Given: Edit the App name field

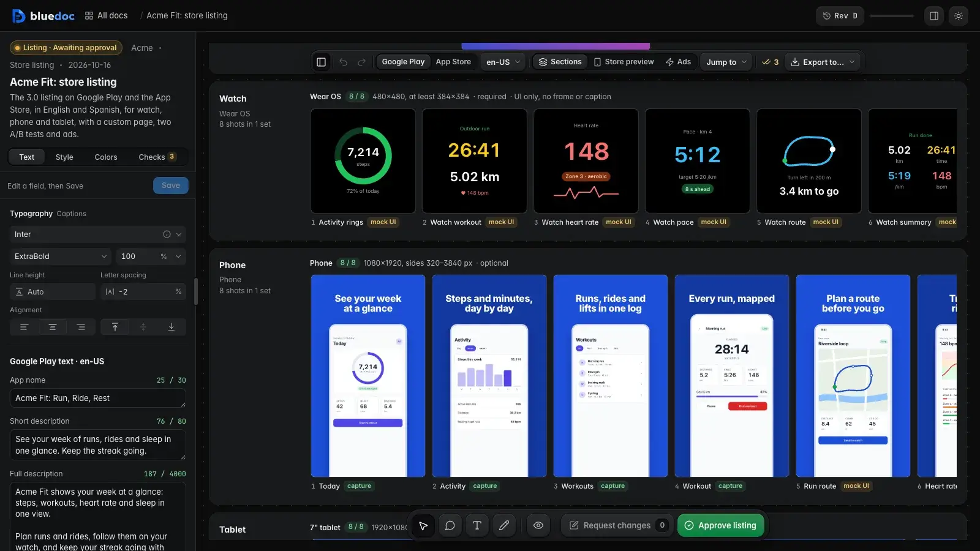Looking at the screenshot, I should point(98,399).
